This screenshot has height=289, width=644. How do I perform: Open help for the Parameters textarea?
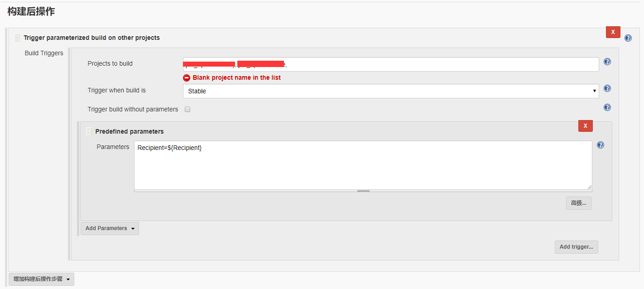pyautogui.click(x=601, y=145)
